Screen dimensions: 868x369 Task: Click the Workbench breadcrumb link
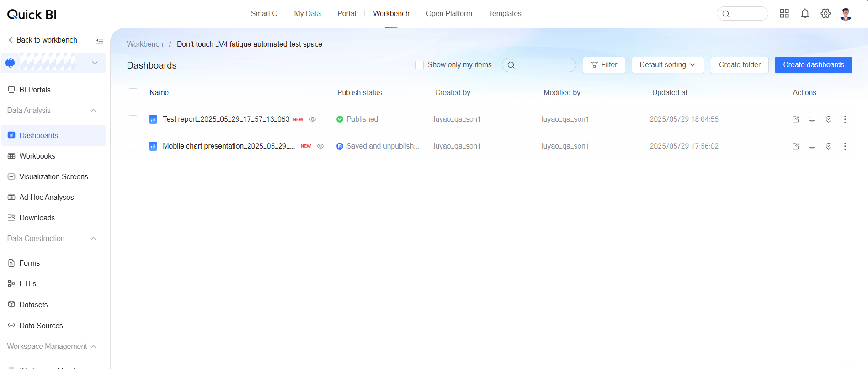point(145,44)
